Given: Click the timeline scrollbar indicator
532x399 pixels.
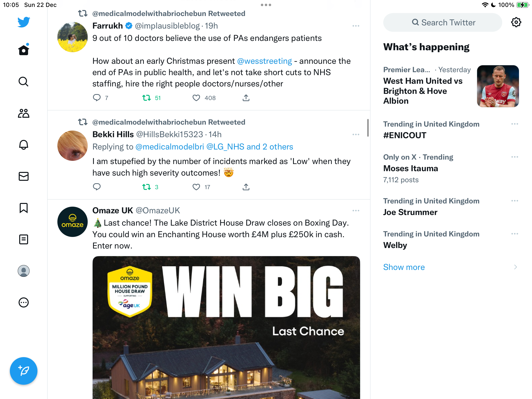Looking at the screenshot, I should click(368, 128).
